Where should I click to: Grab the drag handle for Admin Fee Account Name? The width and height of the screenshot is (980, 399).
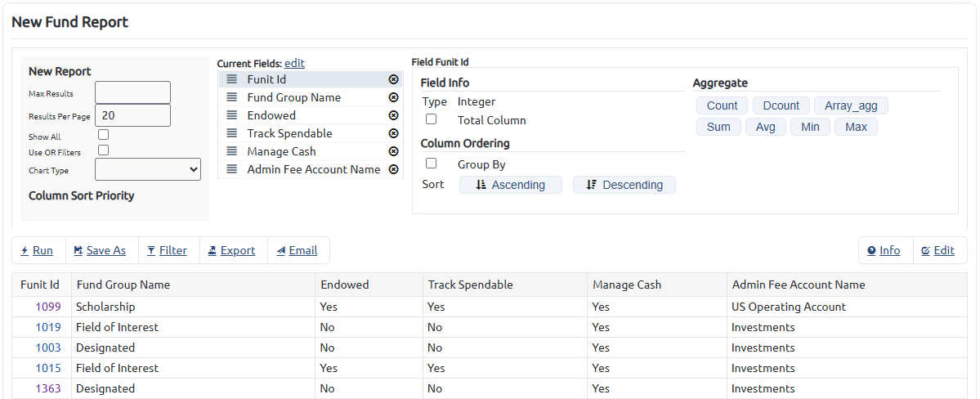click(x=232, y=169)
